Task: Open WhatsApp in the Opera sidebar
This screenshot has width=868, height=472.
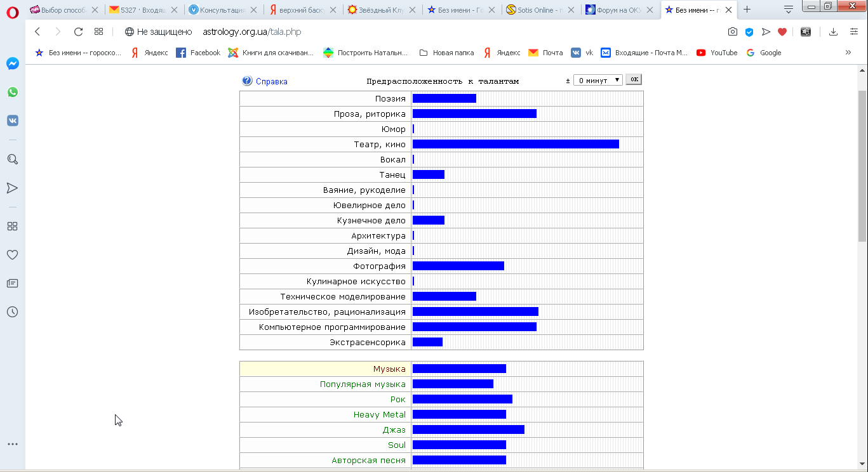Action: [13, 92]
